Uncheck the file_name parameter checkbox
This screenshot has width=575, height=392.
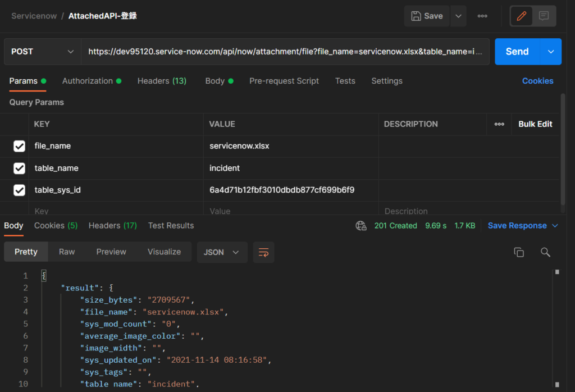[19, 146]
